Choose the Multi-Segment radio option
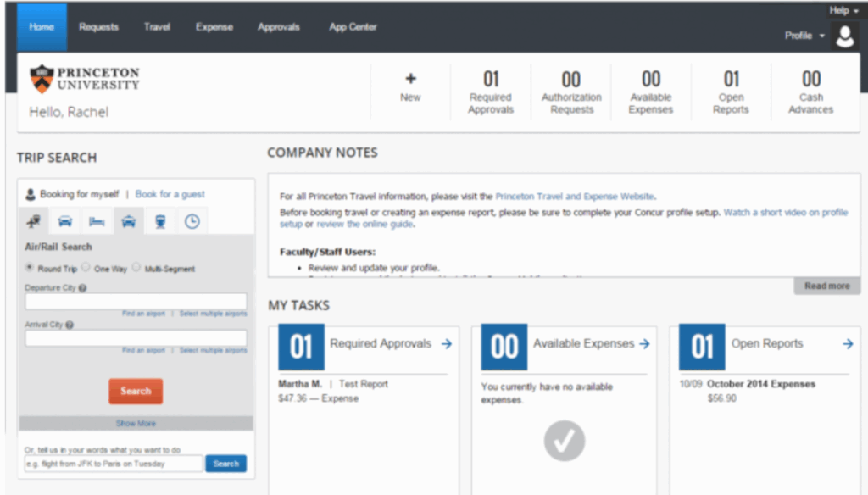This screenshot has width=868, height=495. 136,268
